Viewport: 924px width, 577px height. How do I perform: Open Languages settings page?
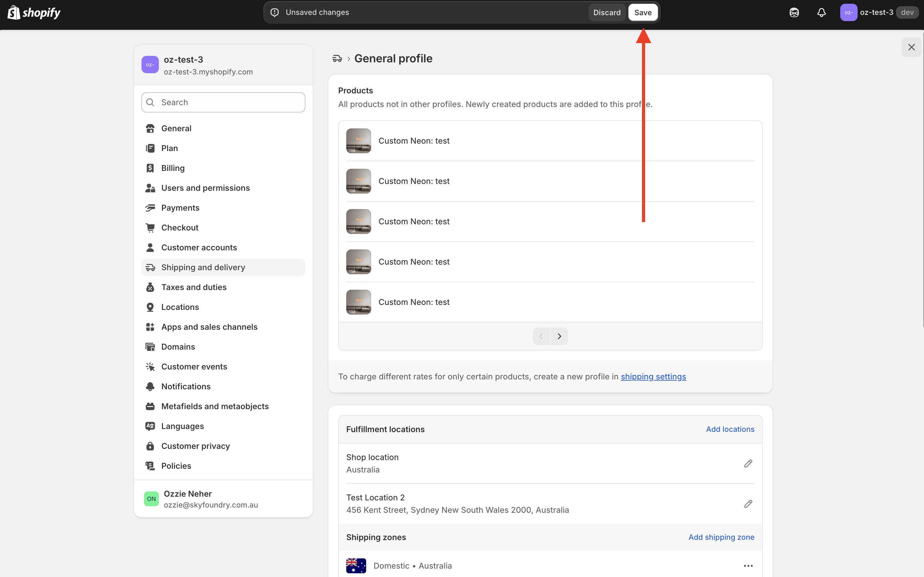[182, 426]
